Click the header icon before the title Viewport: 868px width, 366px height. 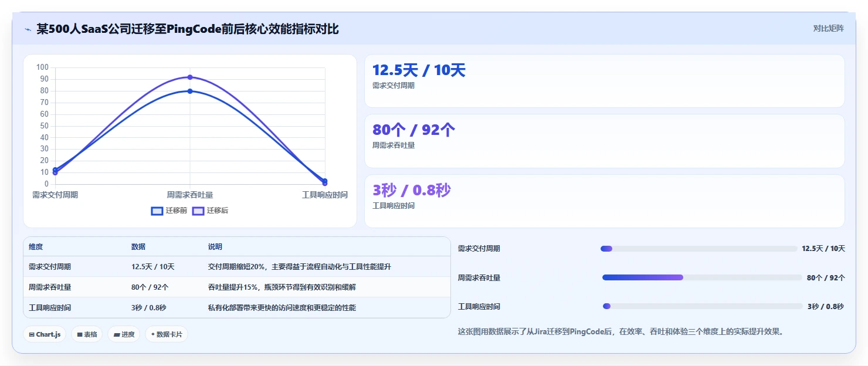[28, 29]
